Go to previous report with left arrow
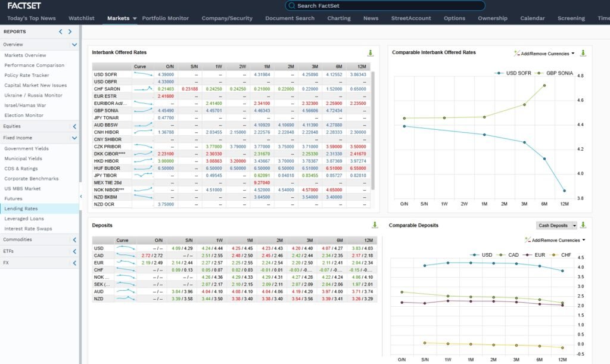The image size is (610, 364). [x=61, y=32]
